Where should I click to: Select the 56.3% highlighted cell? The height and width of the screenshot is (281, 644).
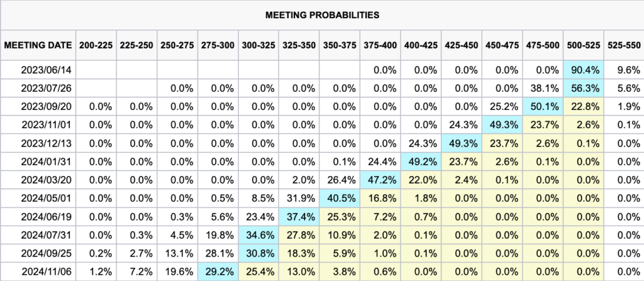(x=584, y=89)
